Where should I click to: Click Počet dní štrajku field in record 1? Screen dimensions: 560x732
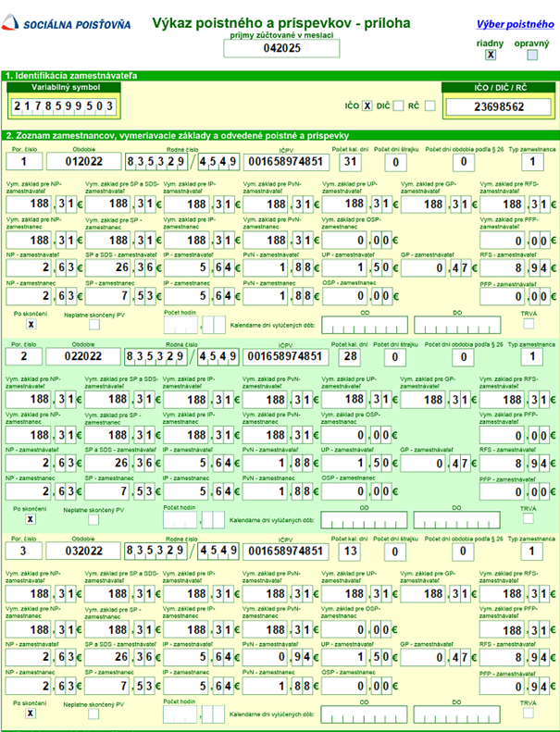click(395, 163)
